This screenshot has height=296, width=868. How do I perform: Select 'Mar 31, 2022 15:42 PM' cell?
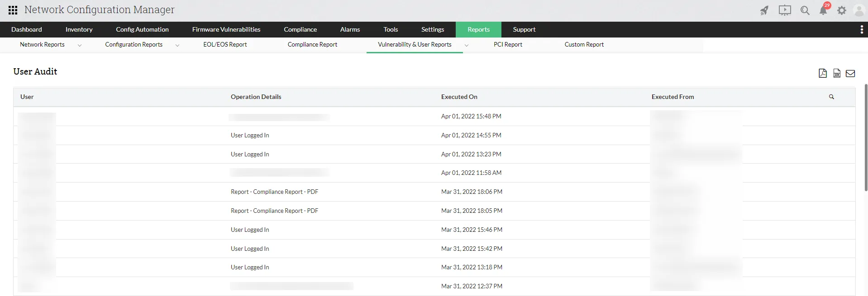tap(472, 249)
